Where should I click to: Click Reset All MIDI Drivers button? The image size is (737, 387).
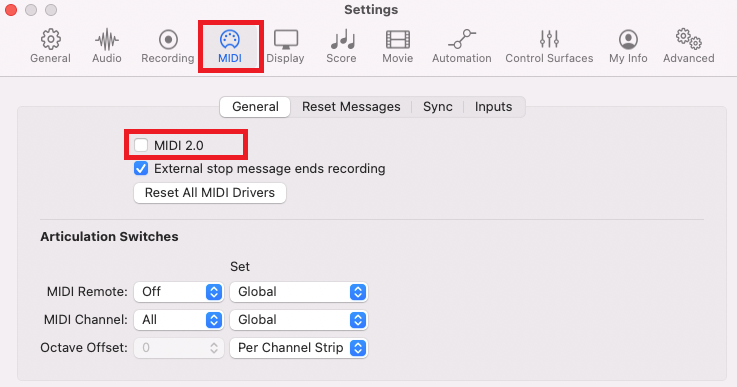coord(210,193)
